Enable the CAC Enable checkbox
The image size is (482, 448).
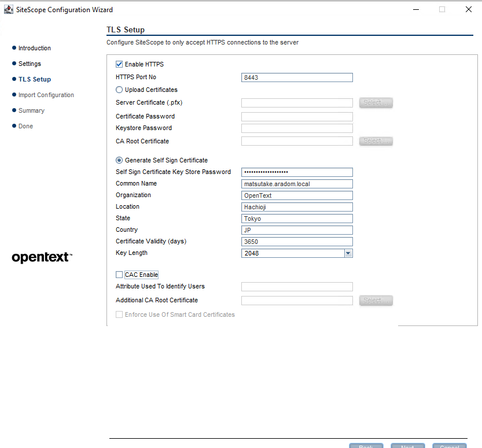tap(119, 275)
